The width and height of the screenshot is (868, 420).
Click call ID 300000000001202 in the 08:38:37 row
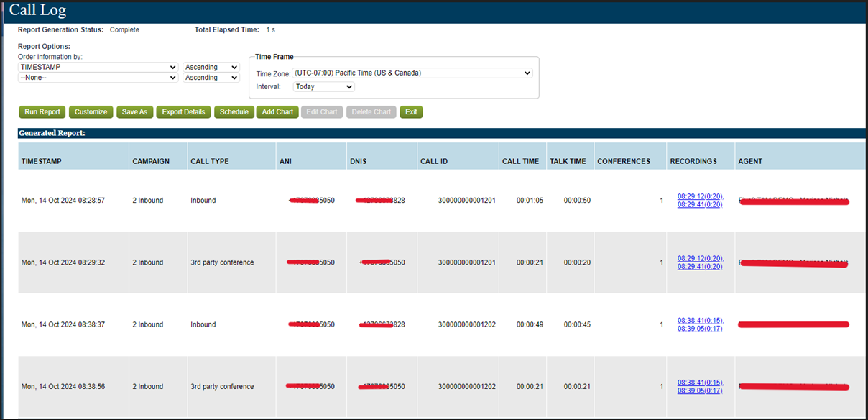[467, 324]
